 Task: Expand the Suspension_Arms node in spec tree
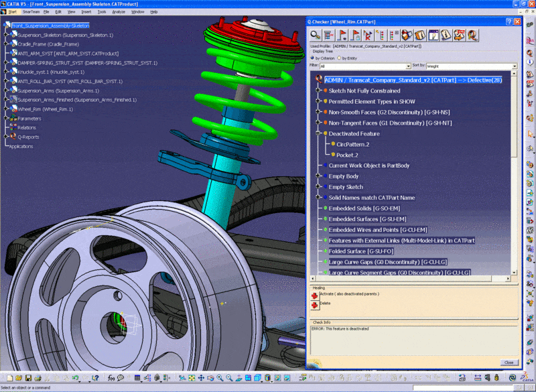pyautogui.click(x=6, y=90)
